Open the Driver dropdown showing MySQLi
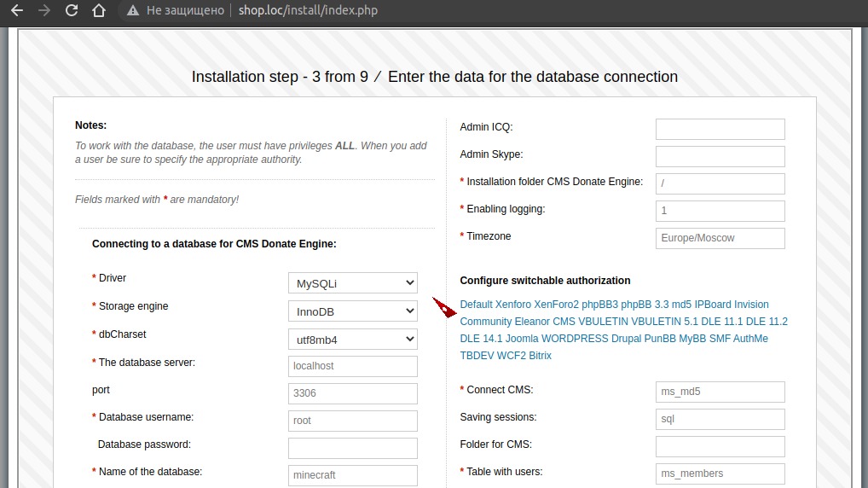 [x=352, y=283]
